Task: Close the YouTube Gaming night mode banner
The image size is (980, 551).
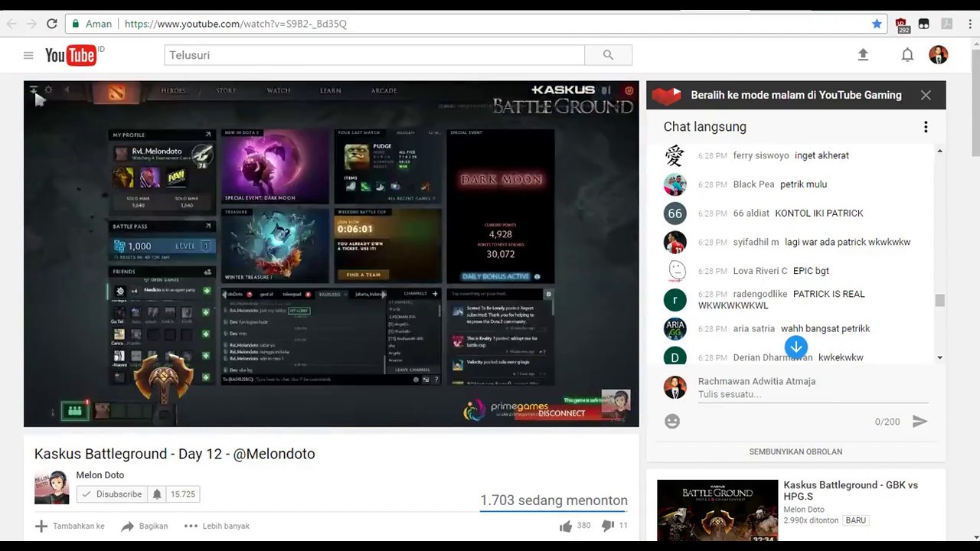Action: click(926, 95)
